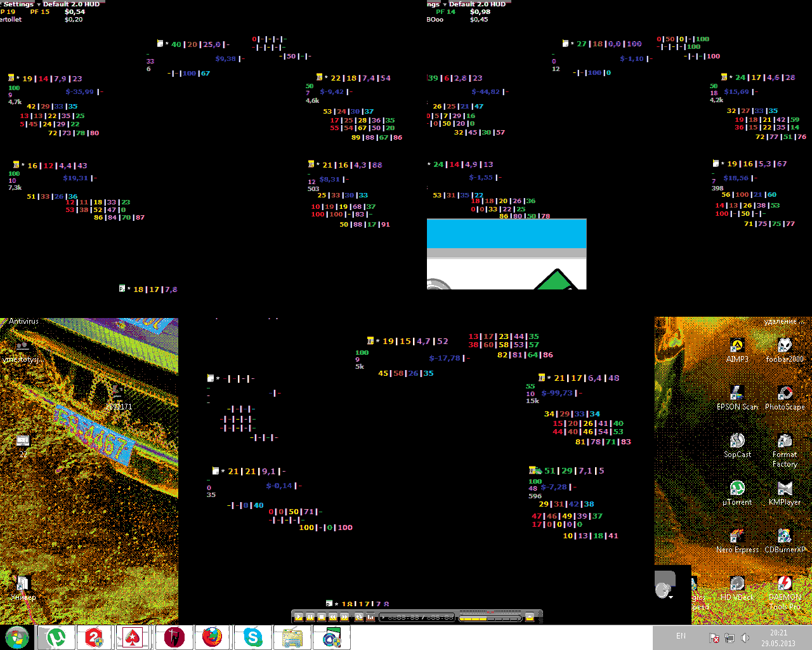
Task: Select the Nero Express desktop shortcut
Action: [737, 540]
